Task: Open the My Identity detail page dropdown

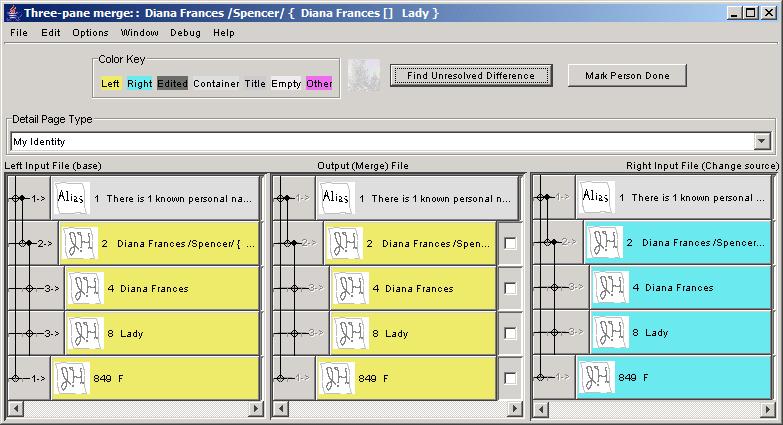Action: pos(762,142)
